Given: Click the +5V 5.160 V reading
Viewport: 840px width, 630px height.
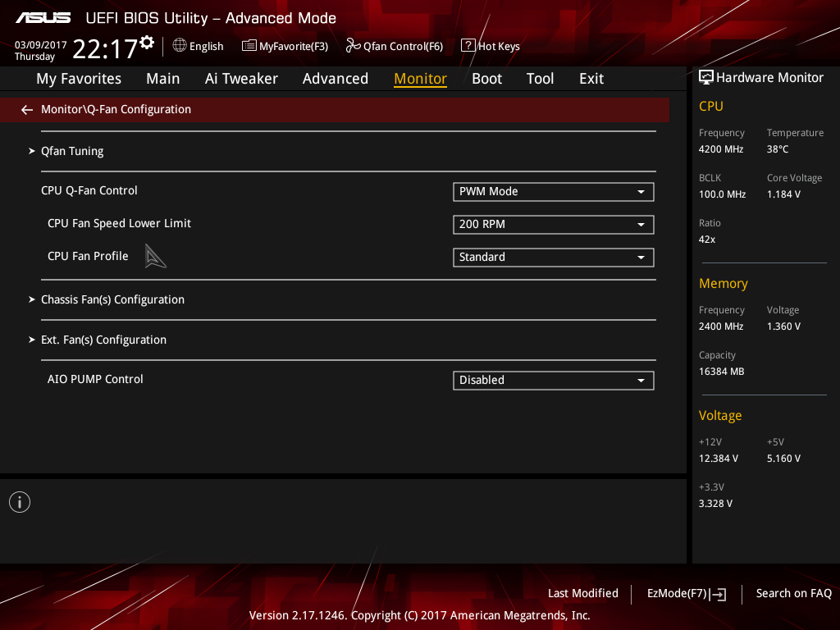Looking at the screenshot, I should point(783,459).
